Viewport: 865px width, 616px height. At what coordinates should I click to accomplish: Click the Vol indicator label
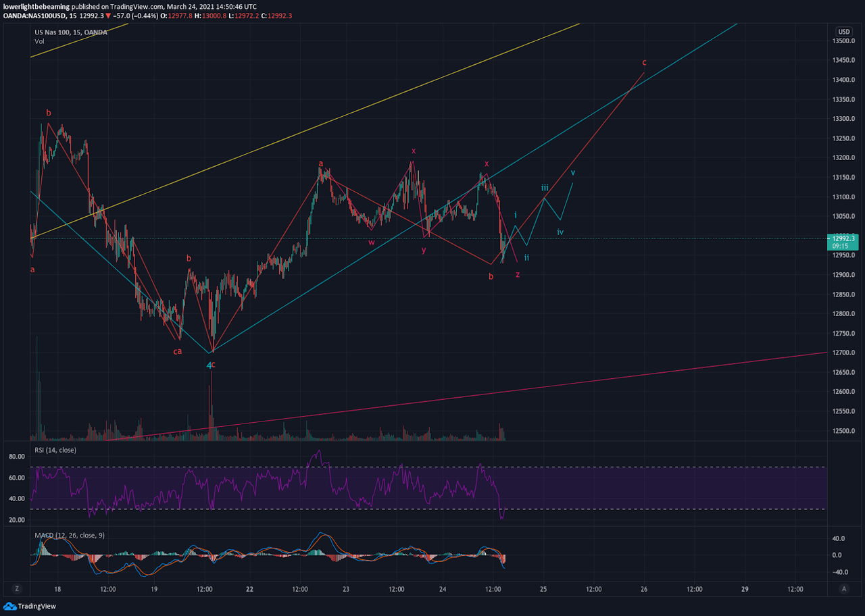click(x=39, y=41)
